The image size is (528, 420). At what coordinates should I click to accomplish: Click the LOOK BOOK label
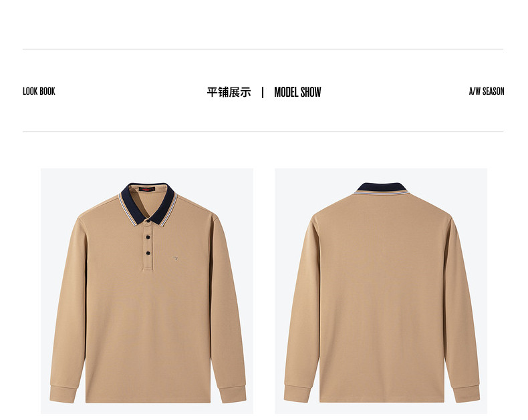click(x=39, y=91)
